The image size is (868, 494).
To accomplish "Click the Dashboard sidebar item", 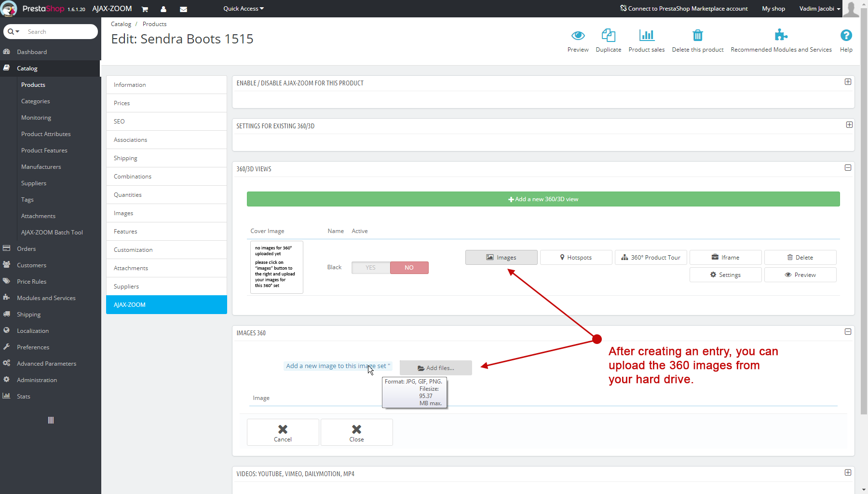I will 50,52.
